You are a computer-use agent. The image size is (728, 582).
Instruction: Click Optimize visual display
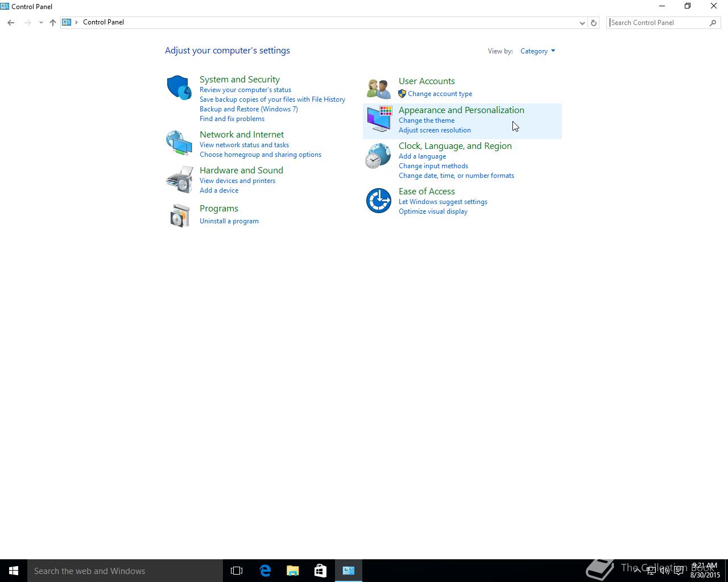433,211
